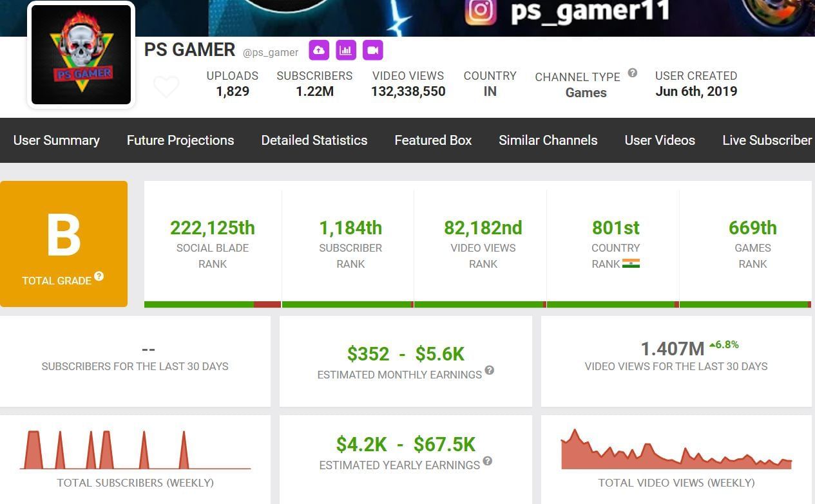The width and height of the screenshot is (815, 504).
Task: Open the User Summary tab
Action: 57,140
